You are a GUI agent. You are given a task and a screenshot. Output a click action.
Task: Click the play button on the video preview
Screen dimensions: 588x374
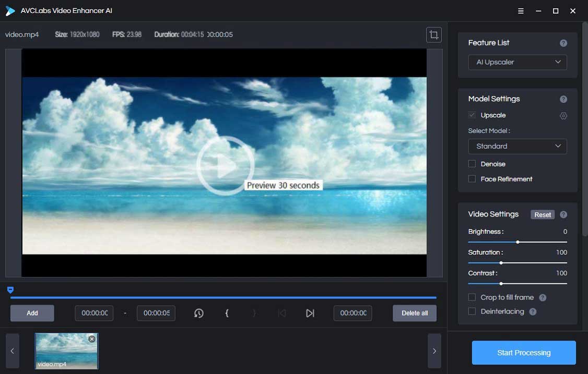(x=225, y=164)
